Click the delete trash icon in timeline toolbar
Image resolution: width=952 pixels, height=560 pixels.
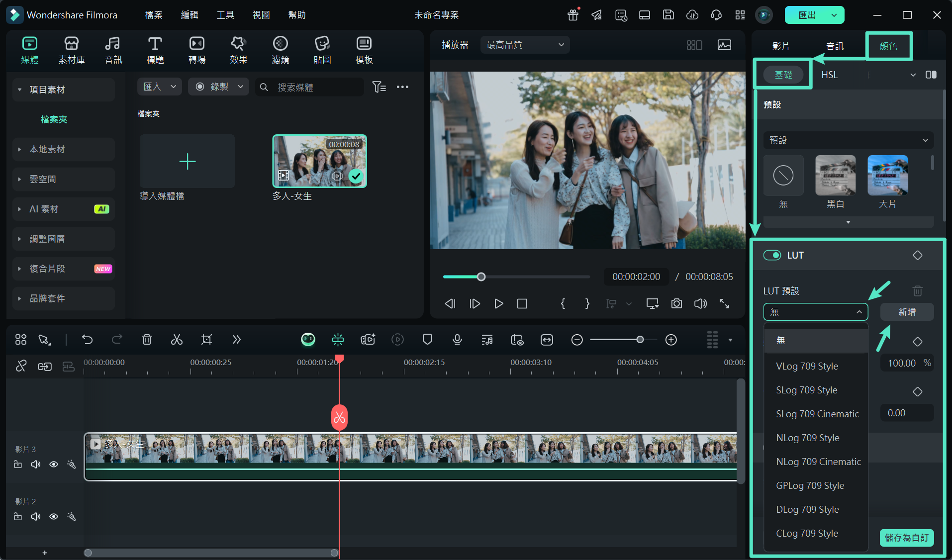click(x=147, y=340)
